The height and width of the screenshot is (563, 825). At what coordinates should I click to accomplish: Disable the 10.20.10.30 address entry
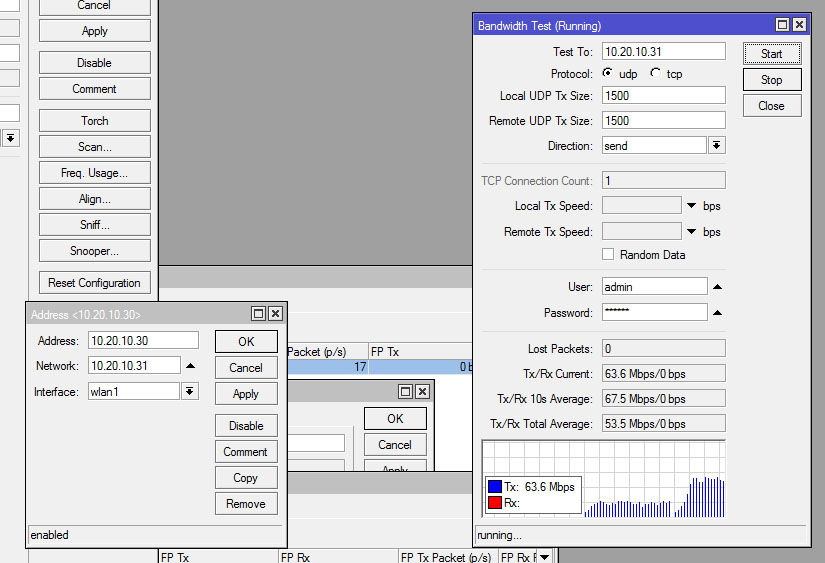[x=246, y=426]
